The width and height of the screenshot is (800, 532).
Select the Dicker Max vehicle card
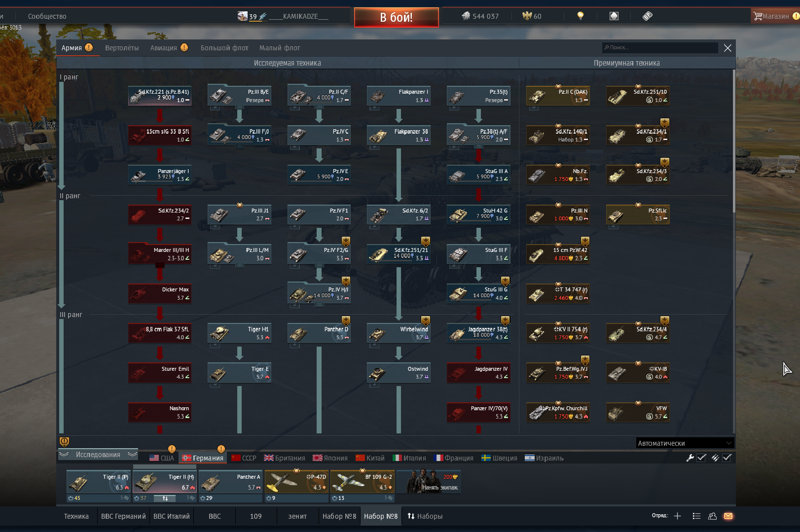[x=160, y=293]
